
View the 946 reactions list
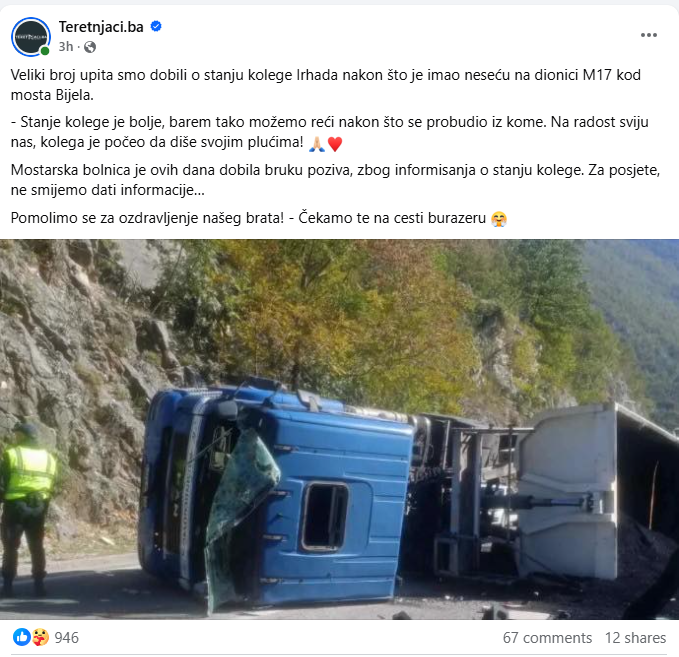point(67,638)
